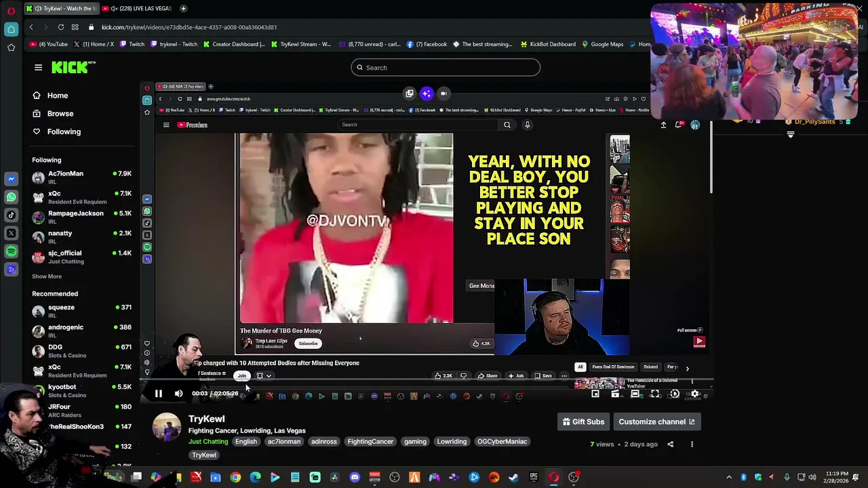Open Ac7ionMan channel in Following list
The height and width of the screenshot is (488, 868).
click(82, 178)
